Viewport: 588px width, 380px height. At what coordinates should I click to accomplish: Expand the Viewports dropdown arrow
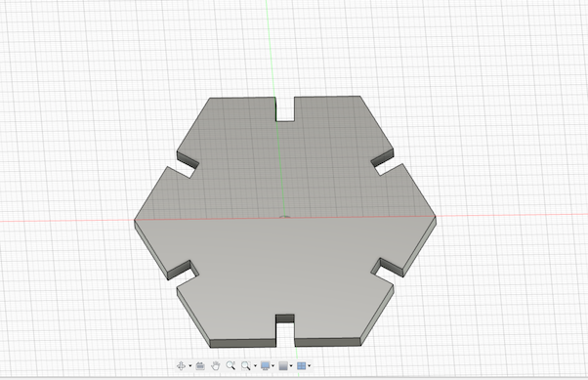click(x=309, y=366)
